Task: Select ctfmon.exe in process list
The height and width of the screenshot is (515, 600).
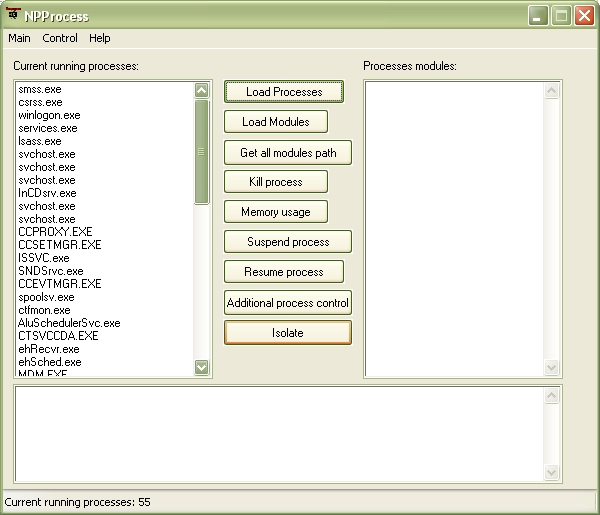Action: click(x=105, y=310)
